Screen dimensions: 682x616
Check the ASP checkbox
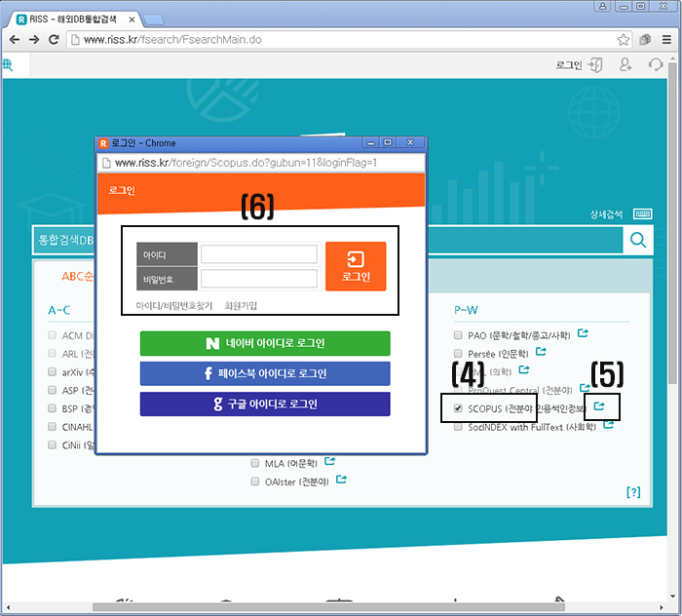[53, 390]
